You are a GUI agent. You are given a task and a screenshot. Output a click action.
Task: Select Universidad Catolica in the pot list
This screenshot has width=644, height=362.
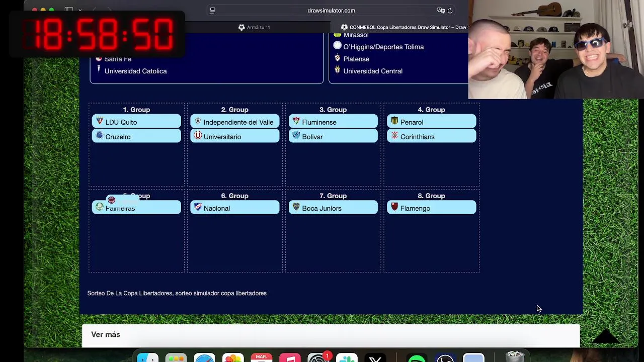[x=135, y=71]
